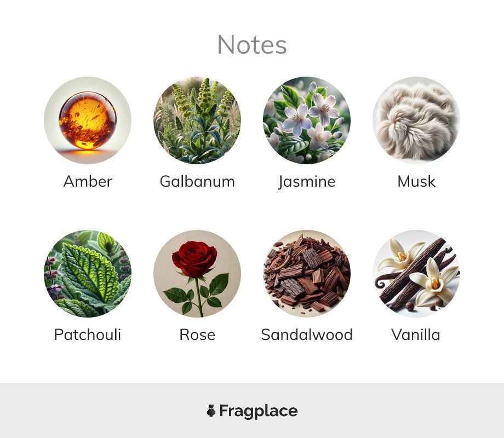Click the Fragplace perfume bottle icon

(x=211, y=411)
